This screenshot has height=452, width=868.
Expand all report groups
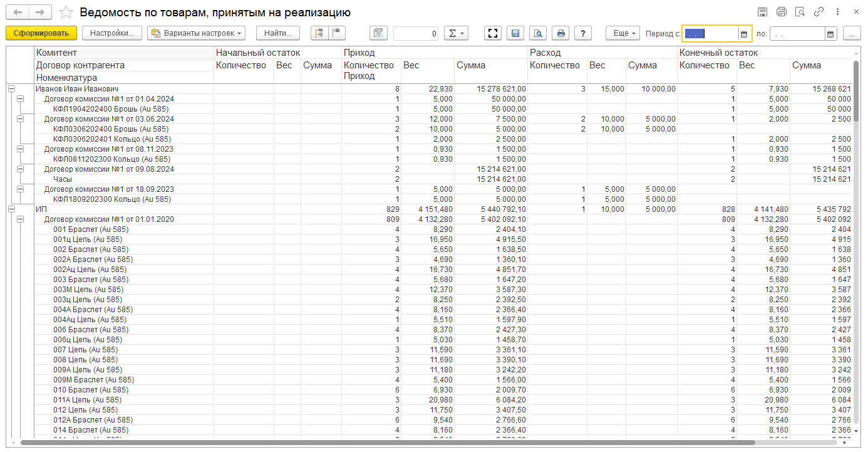319,33
